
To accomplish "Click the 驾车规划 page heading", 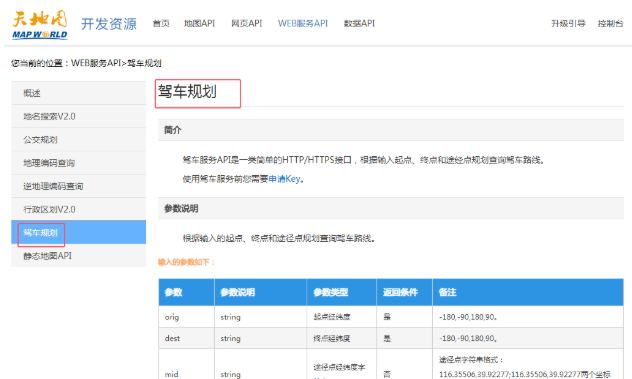I will 187,92.
